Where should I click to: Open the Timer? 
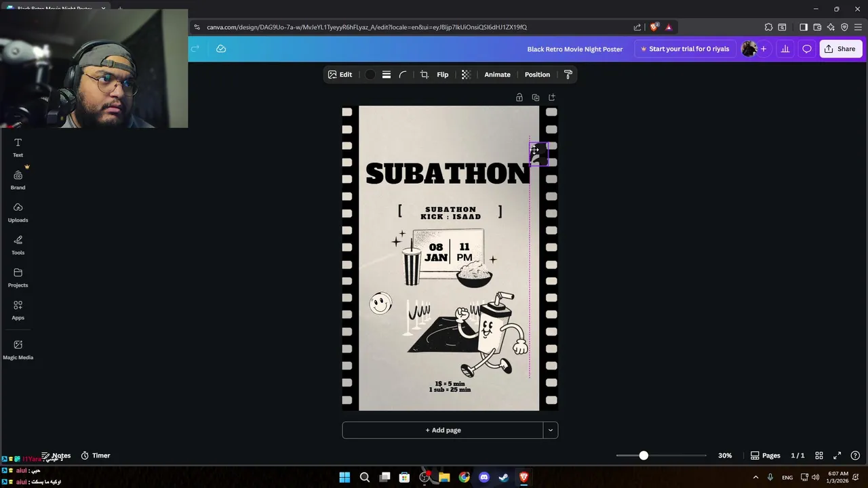(96, 455)
